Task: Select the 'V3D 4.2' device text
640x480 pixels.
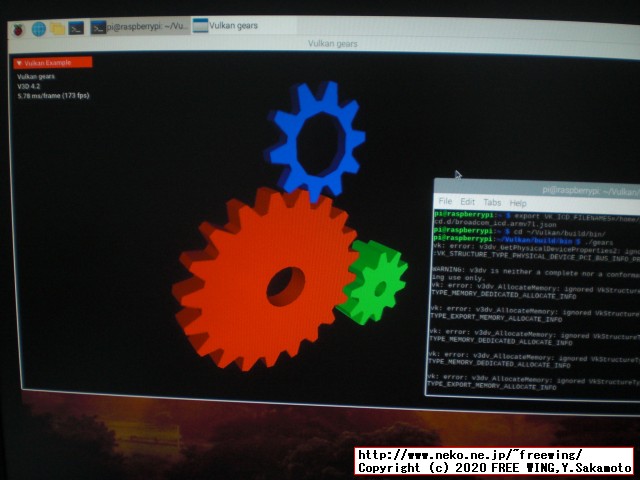Action: (29, 87)
